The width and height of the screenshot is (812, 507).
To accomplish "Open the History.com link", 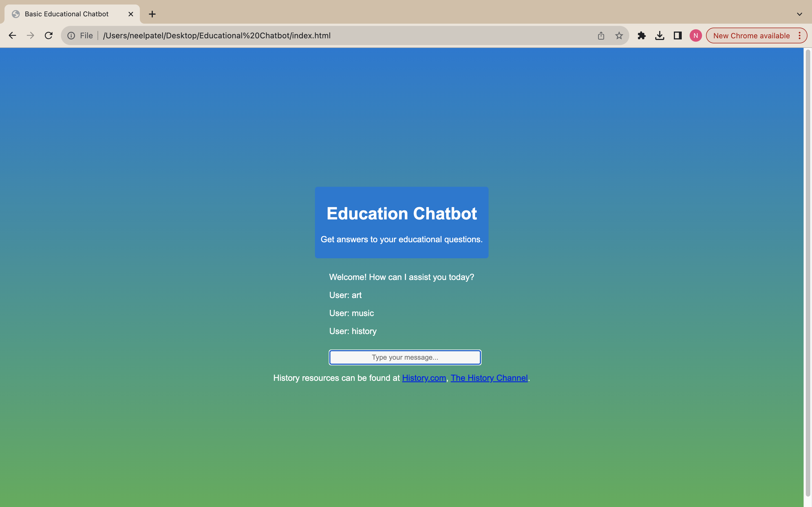I will click(424, 378).
